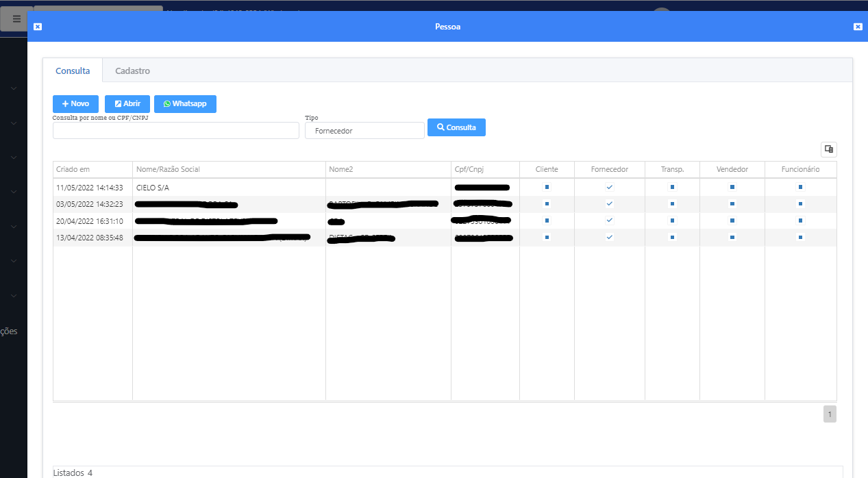
Task: Click the column chooser icon above the grid
Action: [828, 149]
